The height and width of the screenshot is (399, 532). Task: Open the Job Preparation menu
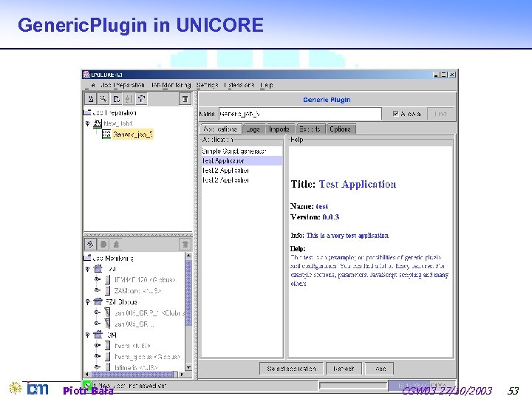click(123, 85)
